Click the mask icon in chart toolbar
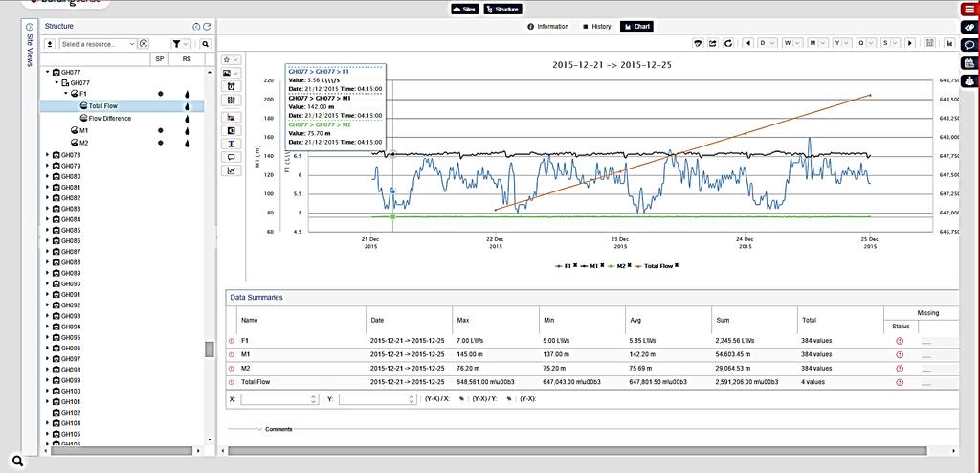 [x=698, y=43]
